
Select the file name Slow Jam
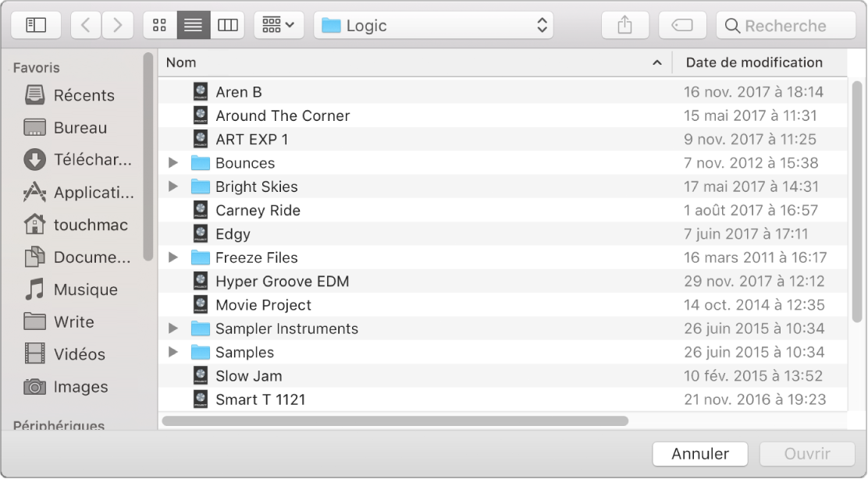point(248,376)
